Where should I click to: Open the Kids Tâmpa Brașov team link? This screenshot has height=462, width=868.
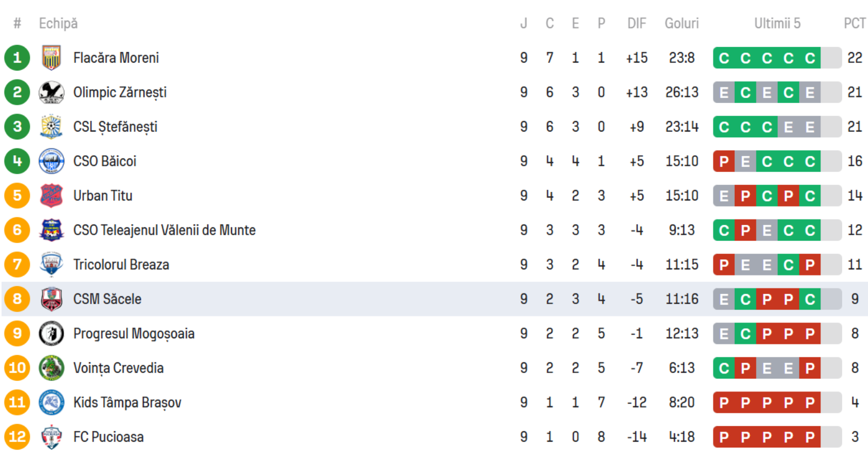pos(127,403)
